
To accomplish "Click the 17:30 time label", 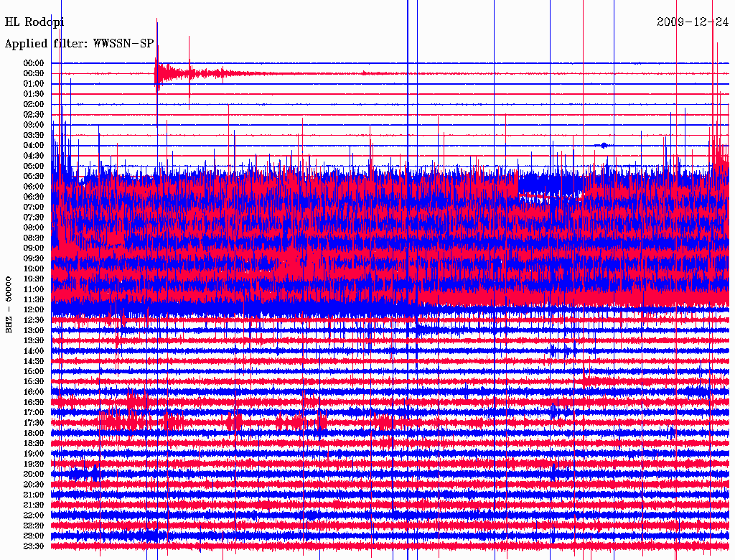I will 34,423.
